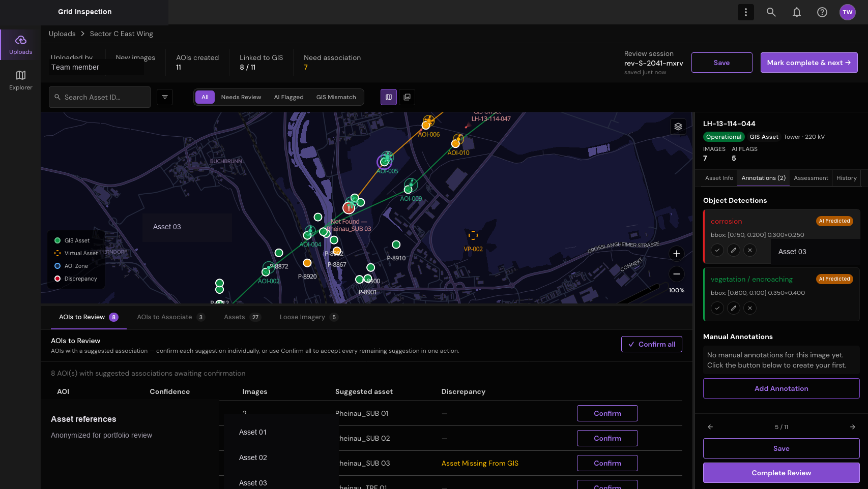Open TW user avatar menu
Screen dimensions: 868x489
(848, 12)
